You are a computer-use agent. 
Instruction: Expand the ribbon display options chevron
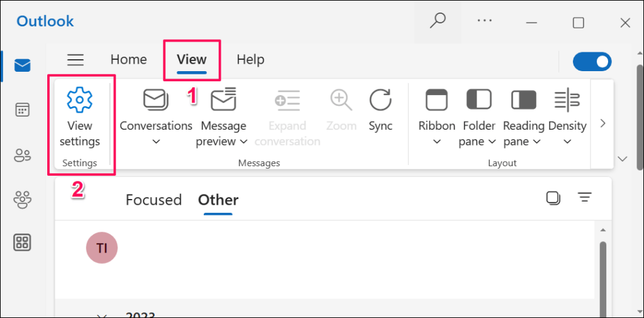(x=623, y=159)
